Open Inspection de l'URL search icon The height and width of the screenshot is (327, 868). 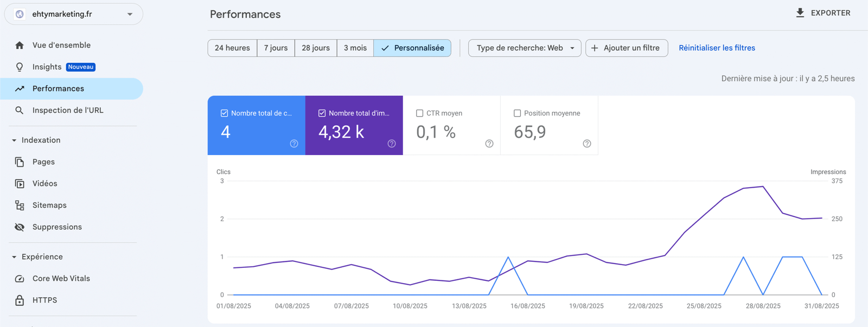20,110
